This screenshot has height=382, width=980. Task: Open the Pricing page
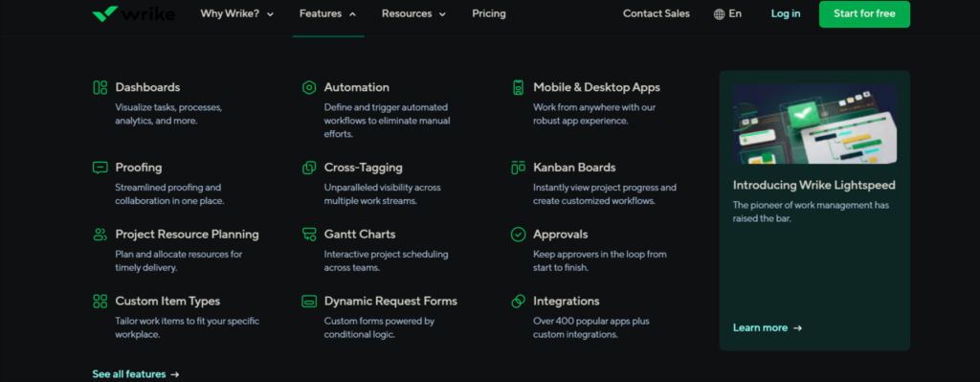point(489,13)
